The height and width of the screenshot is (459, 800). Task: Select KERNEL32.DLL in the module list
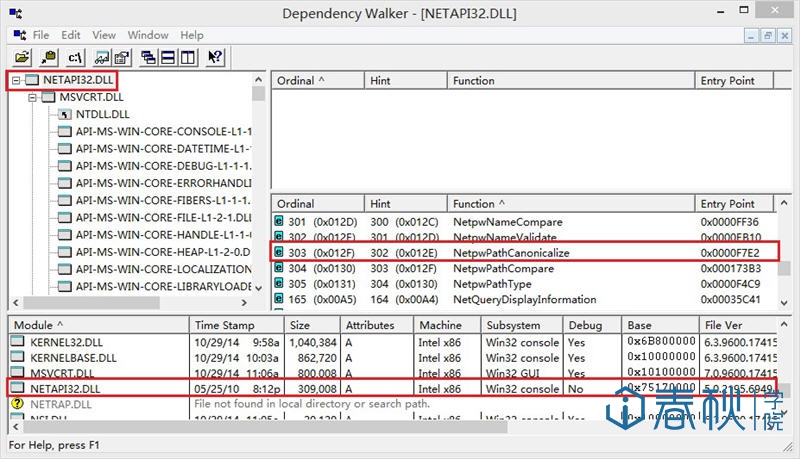coord(62,341)
